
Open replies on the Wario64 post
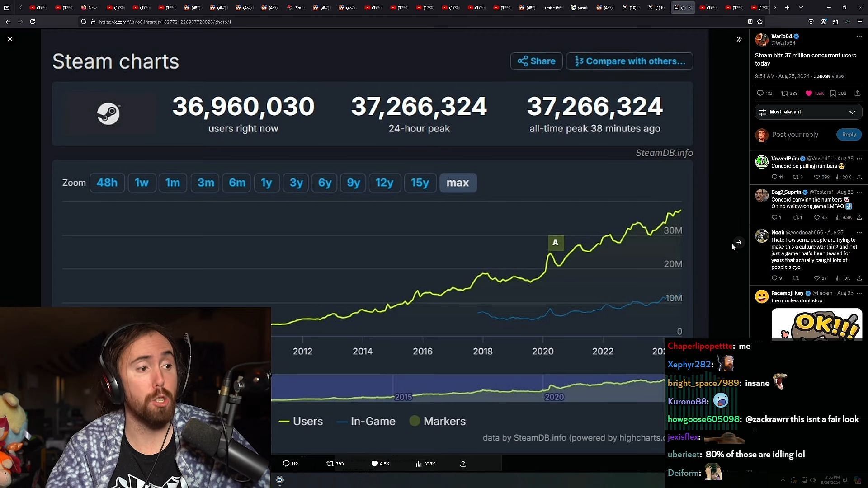coord(760,94)
